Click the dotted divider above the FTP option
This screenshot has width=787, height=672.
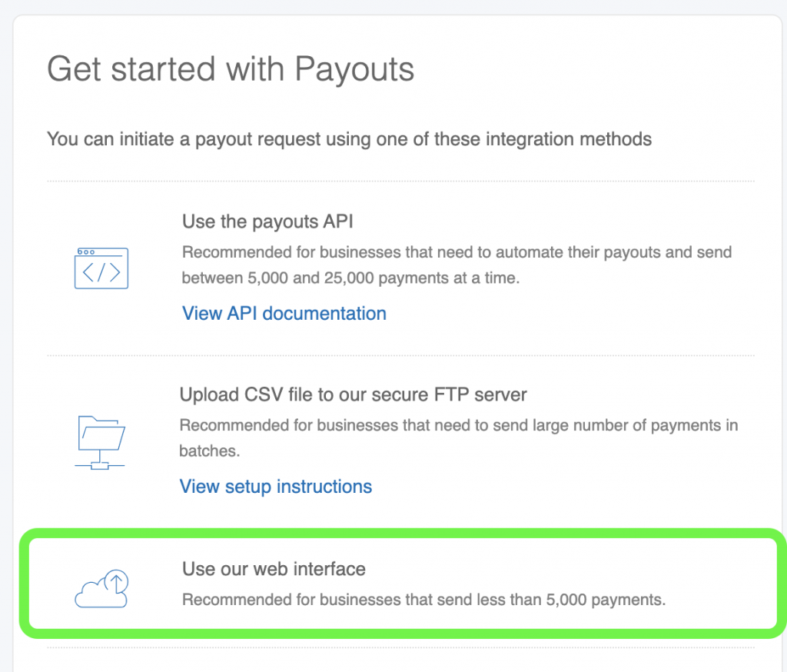(400, 355)
